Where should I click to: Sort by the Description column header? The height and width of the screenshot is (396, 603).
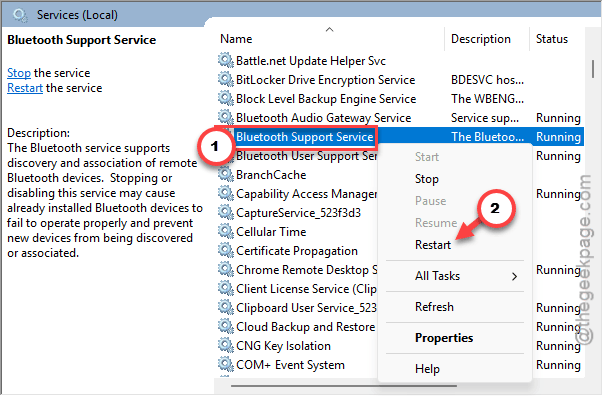[480, 39]
